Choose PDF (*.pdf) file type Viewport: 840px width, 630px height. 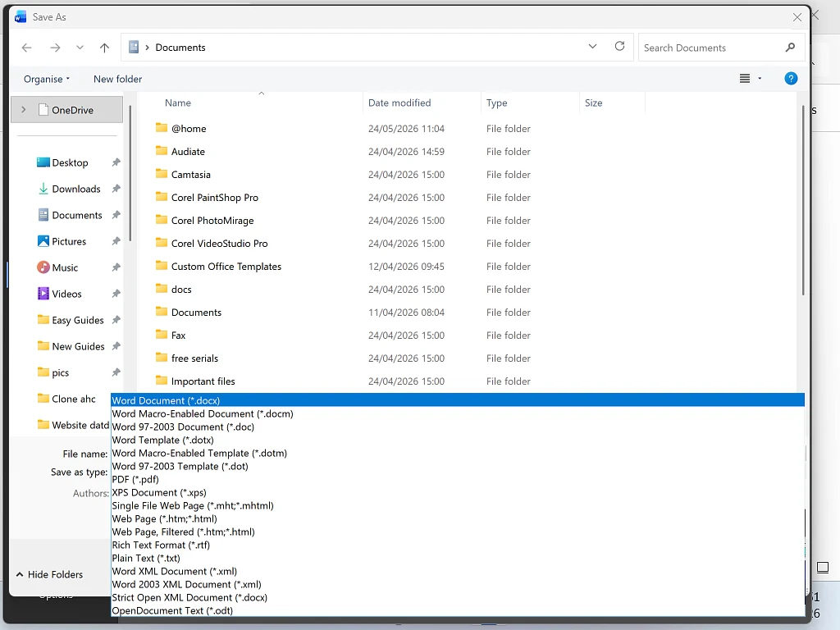458,479
